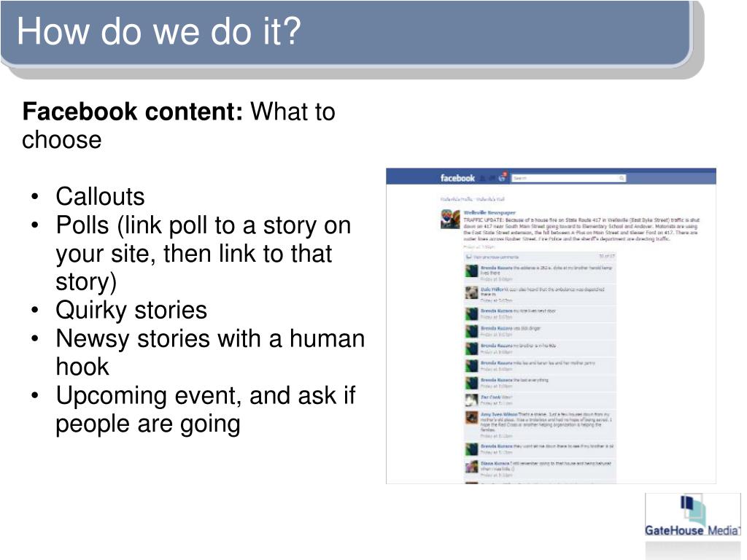747x560 pixels.
Task: Click the search magnifier in Facebook bar
Action: coord(622,178)
